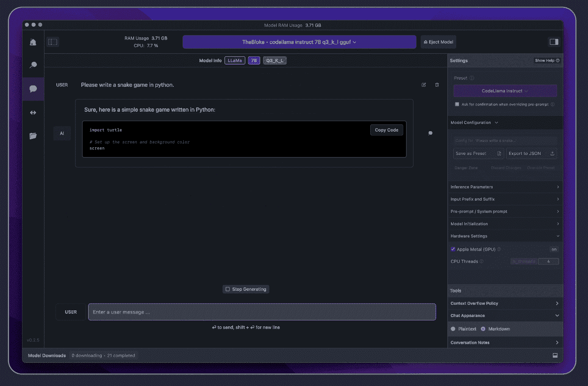Open Model Downloads in the bottom bar
The image size is (588, 386).
(47, 356)
